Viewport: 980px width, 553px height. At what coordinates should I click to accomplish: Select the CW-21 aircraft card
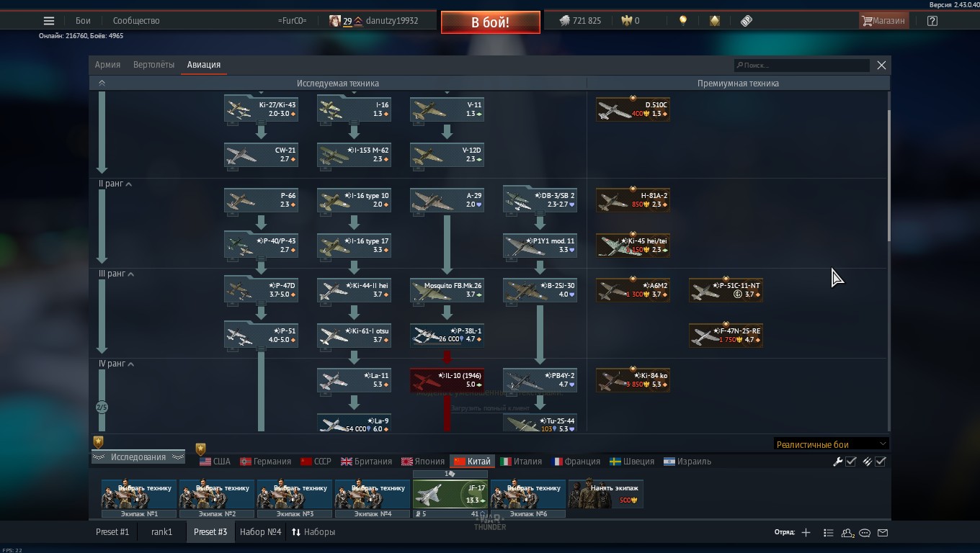point(261,155)
